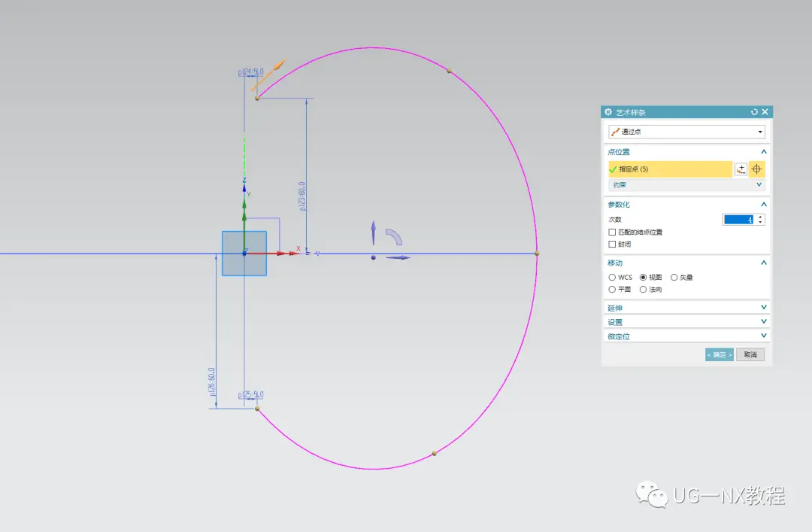Viewport: 812px width, 532px height.
Task: Click the 确定 button
Action: tap(720, 354)
